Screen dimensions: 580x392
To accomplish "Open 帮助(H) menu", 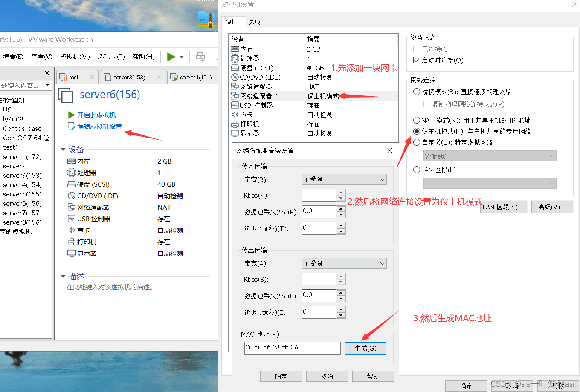I will [x=144, y=57].
